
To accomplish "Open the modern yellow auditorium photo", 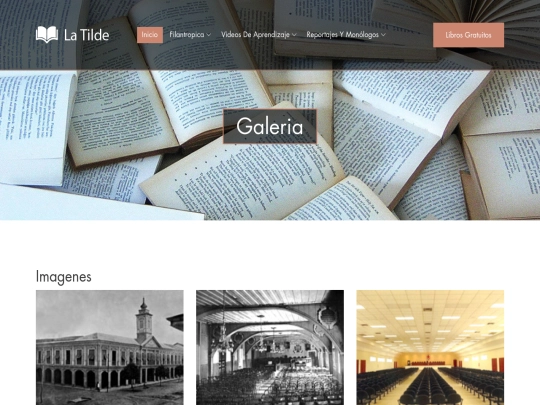I will click(x=430, y=347).
